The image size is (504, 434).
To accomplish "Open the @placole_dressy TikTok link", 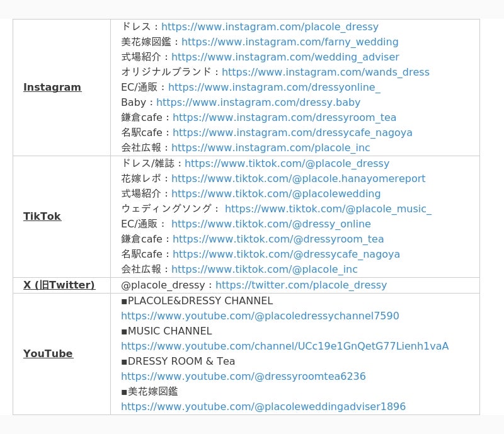I will tap(287, 164).
